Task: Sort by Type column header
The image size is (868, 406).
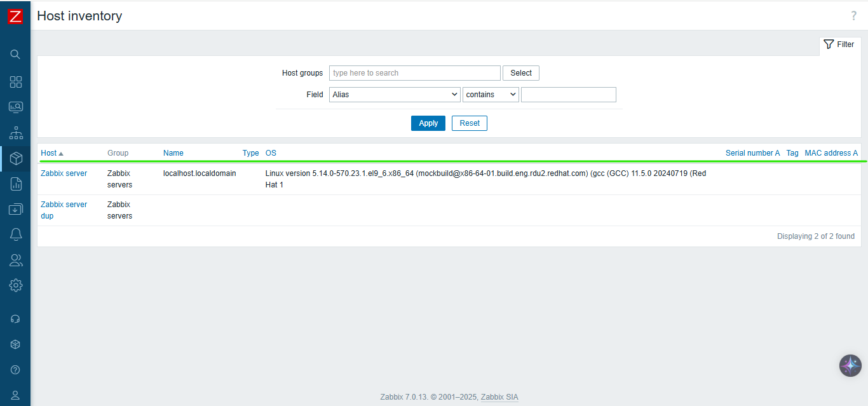Action: tap(251, 153)
